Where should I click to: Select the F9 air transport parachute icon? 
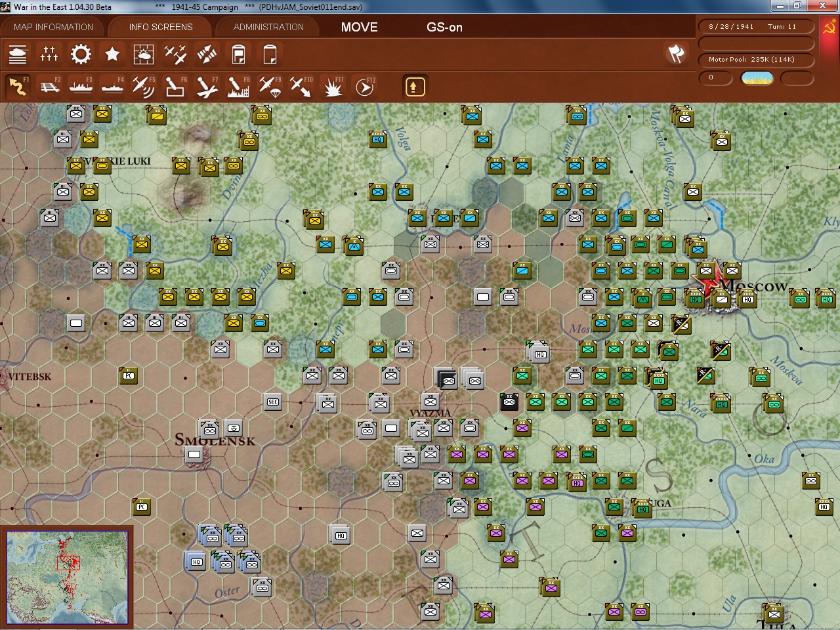click(270, 87)
